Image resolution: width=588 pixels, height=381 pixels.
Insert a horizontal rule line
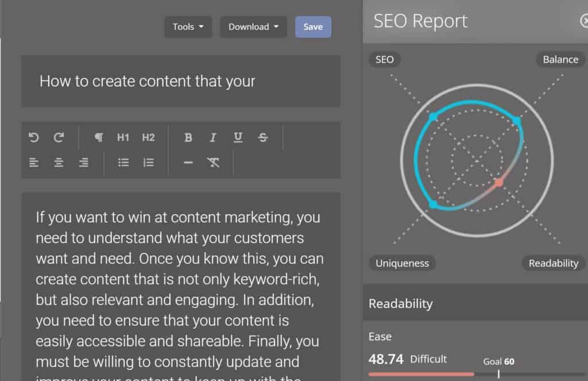coord(188,163)
